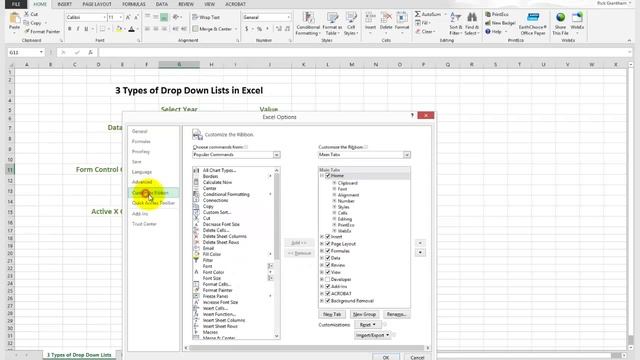Select Quick Access Toolbar options category
640x360 pixels.
153,203
